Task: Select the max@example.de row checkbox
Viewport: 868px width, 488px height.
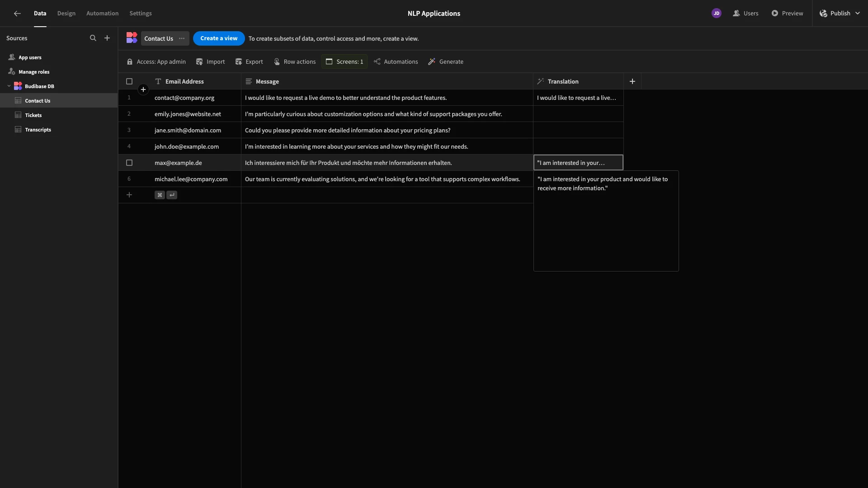Action: [129, 163]
